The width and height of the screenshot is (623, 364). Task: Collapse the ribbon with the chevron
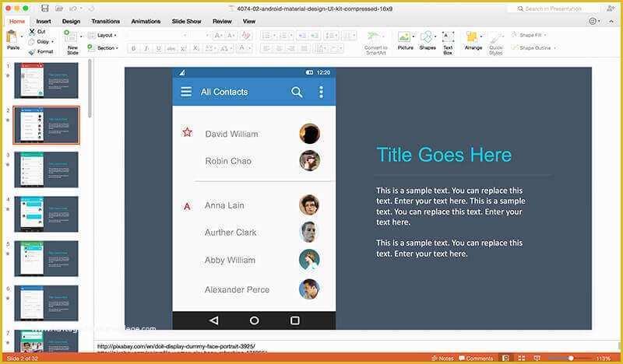click(611, 22)
